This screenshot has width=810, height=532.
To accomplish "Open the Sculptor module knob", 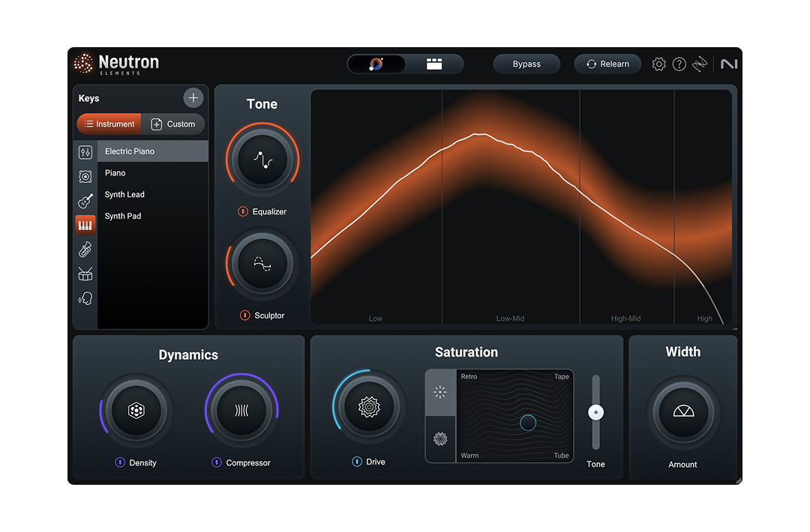I will (x=262, y=263).
